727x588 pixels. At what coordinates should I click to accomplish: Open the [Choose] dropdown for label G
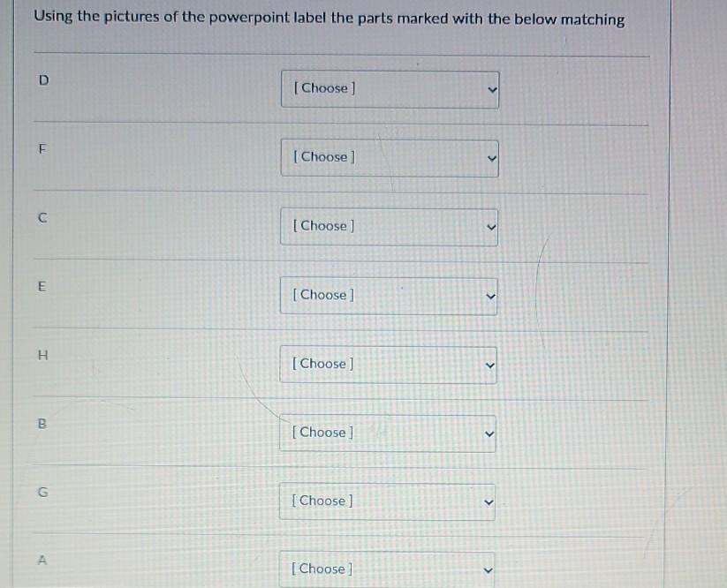tap(386, 501)
